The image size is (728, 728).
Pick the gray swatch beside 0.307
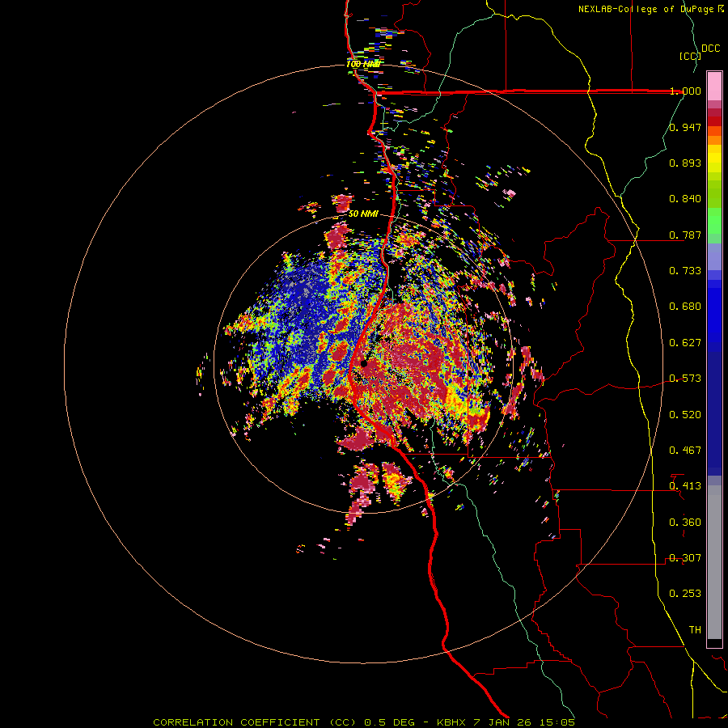pyautogui.click(x=714, y=562)
